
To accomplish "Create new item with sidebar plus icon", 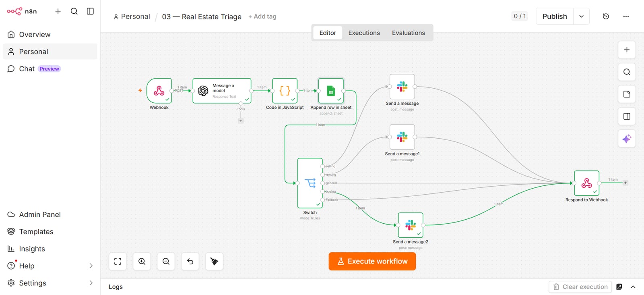I will click(58, 11).
